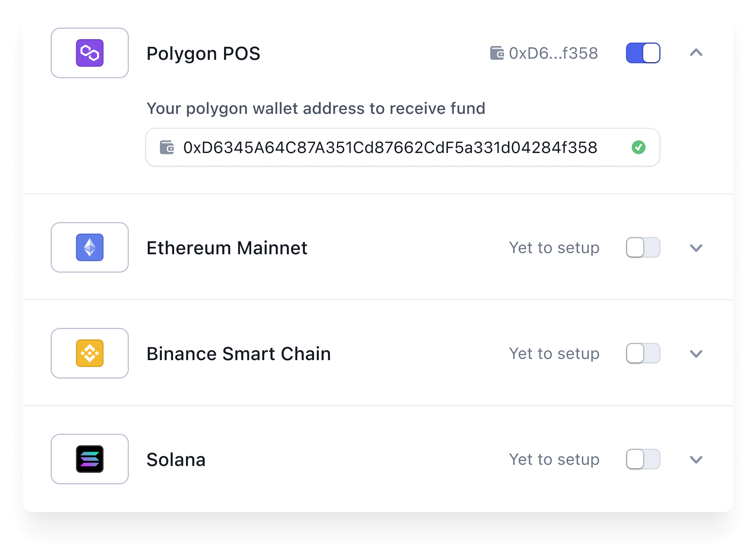Click the green verified checkmark icon
Image resolution: width=756 pixels, height=558 pixels.
(x=639, y=147)
